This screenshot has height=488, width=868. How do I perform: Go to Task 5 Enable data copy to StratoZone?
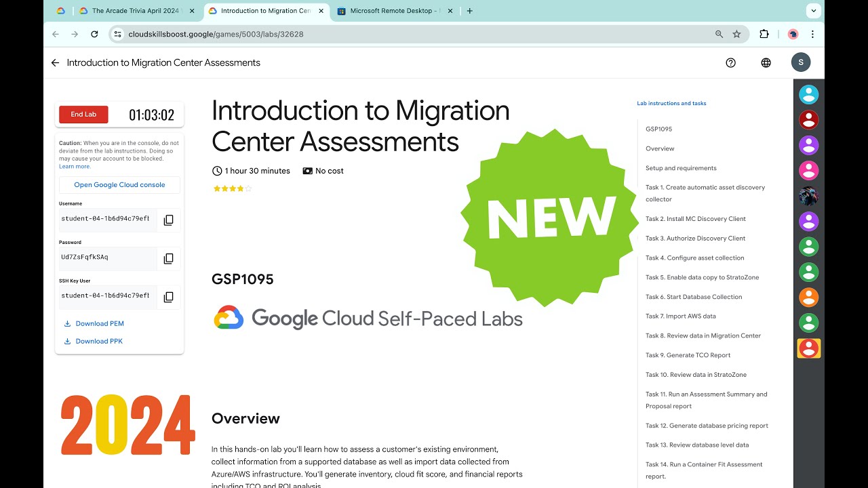click(702, 278)
